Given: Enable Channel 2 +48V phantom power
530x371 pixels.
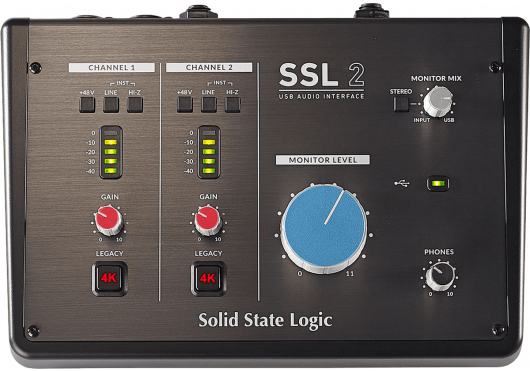Looking at the screenshot, I should pos(185,105).
